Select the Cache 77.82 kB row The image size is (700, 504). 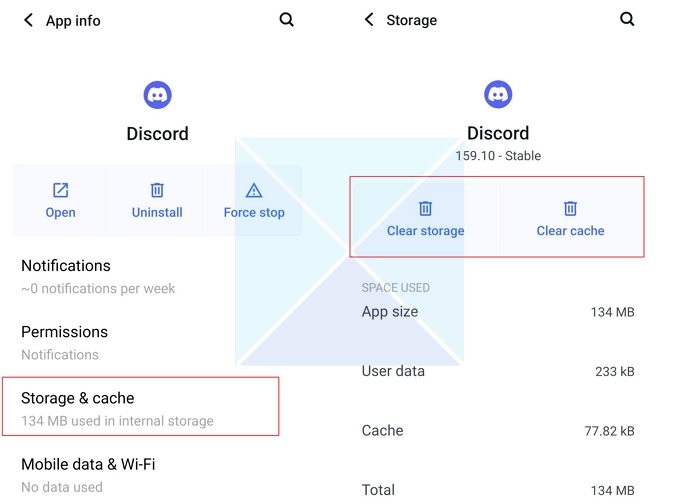(498, 430)
